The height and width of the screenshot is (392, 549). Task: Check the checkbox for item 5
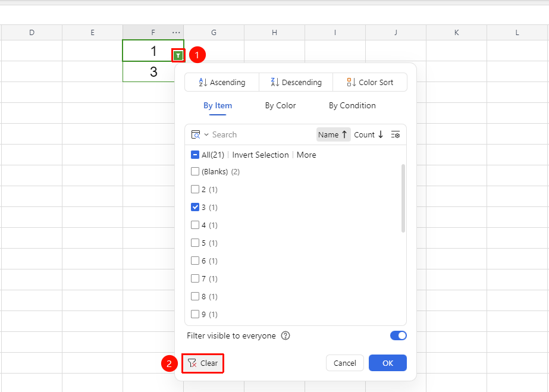(195, 243)
